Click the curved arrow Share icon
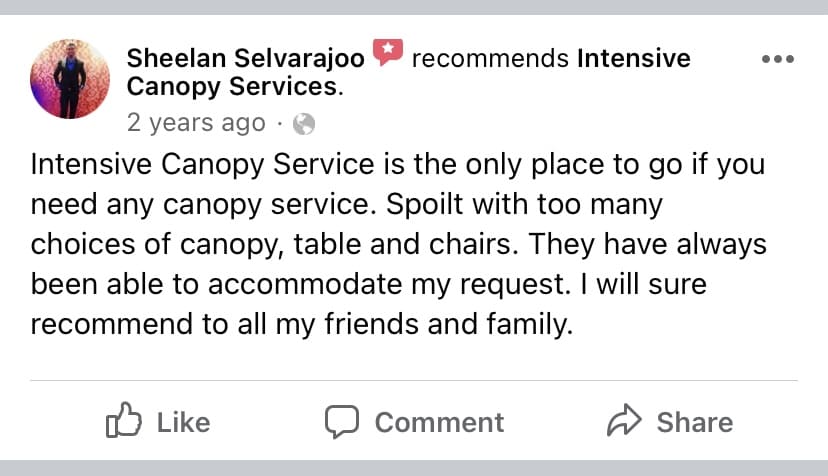828x476 pixels. click(x=624, y=422)
